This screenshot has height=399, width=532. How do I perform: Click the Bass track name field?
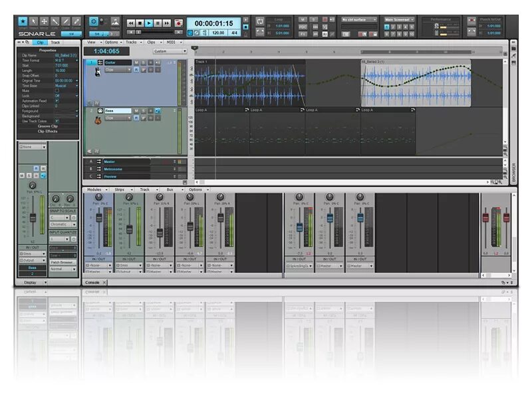tap(118, 111)
